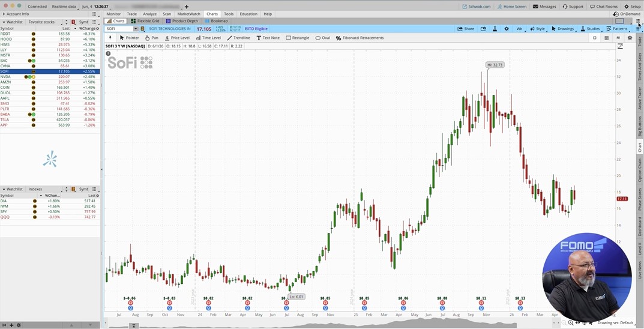This screenshot has height=329, width=644.
Task: Open the Wk timeframe selector
Action: 519,29
